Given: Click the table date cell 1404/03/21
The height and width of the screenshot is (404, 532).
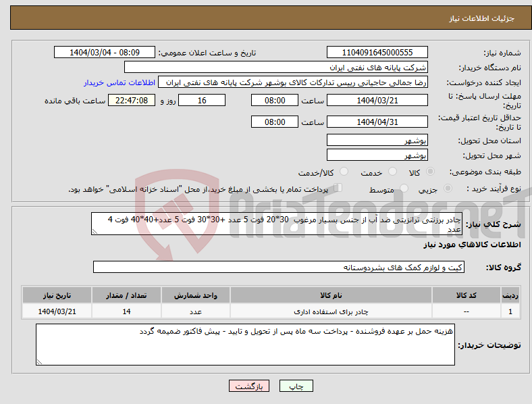Looking at the screenshot, I should click(x=57, y=311).
